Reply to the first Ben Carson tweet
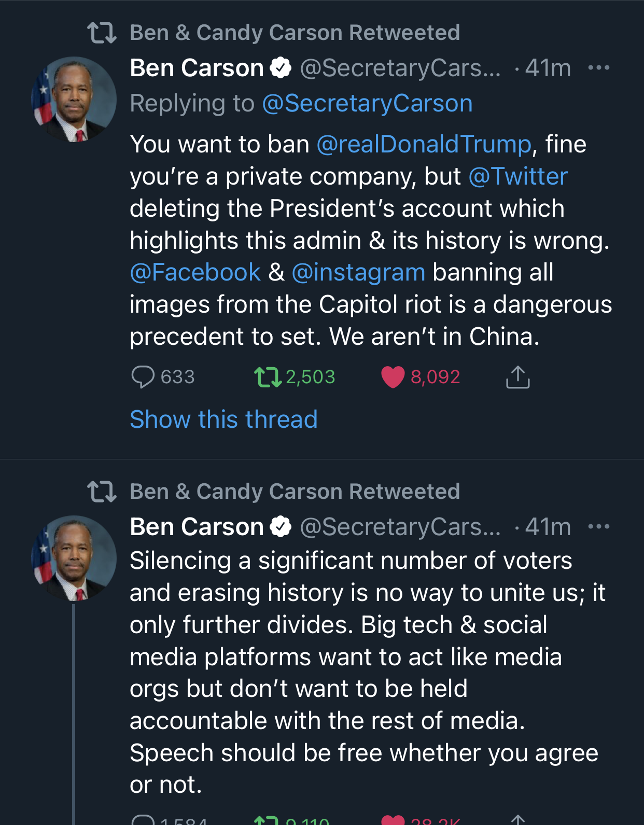Screen dimensions: 644x825 click(143, 377)
